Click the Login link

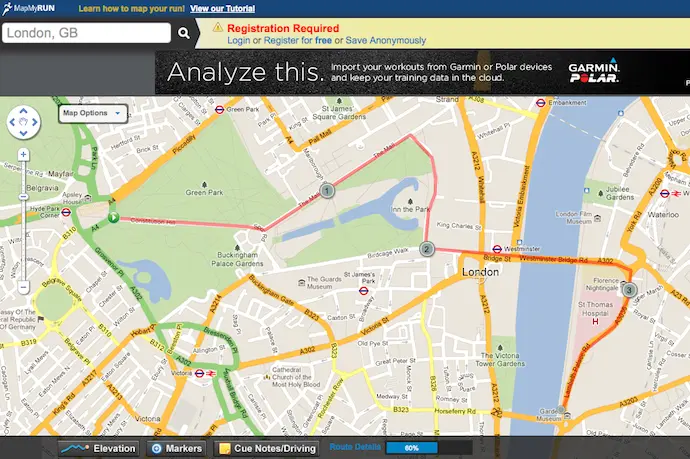239,40
